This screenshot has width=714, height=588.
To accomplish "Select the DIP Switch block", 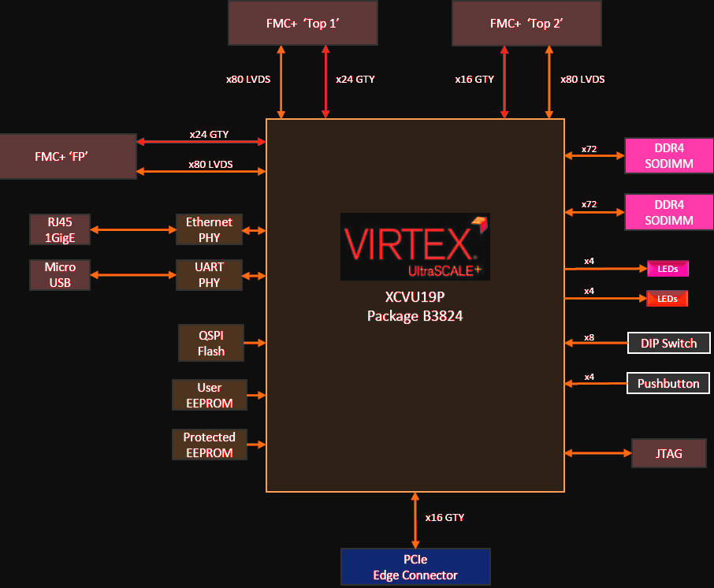I will click(669, 343).
